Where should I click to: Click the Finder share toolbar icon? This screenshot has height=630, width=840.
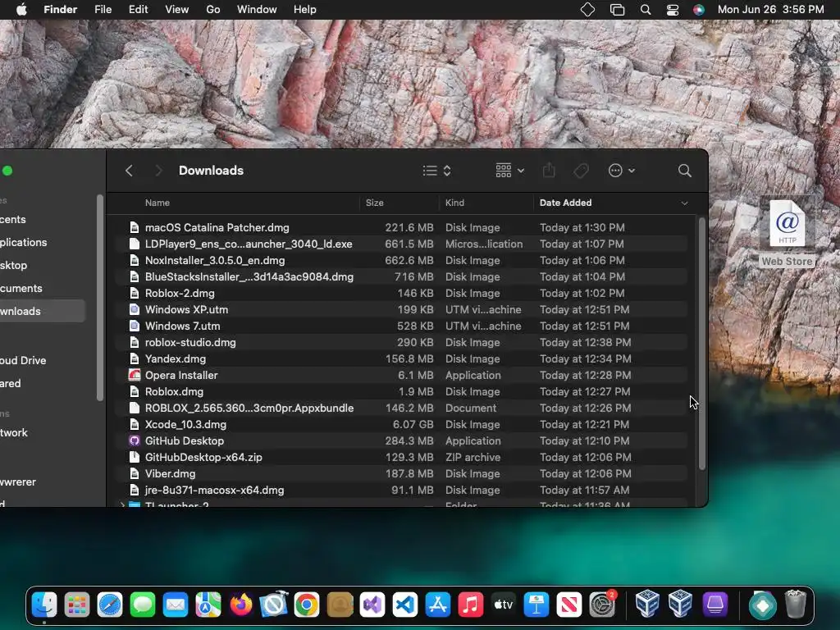click(x=549, y=171)
